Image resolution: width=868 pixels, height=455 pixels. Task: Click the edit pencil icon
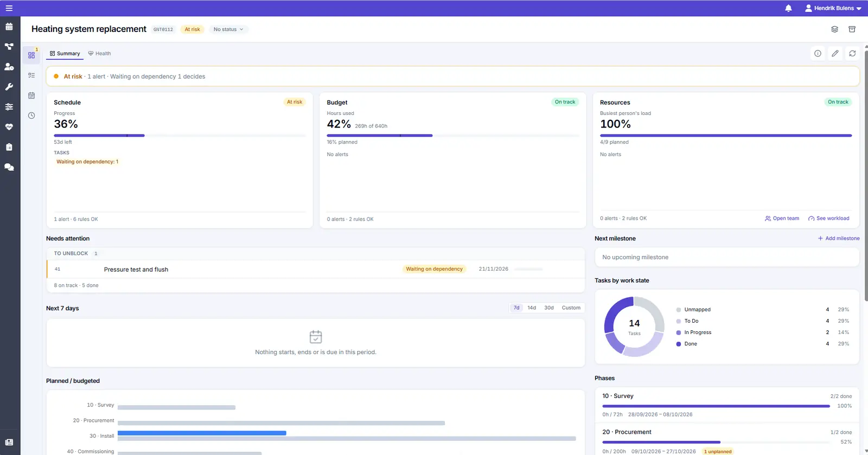tap(835, 53)
